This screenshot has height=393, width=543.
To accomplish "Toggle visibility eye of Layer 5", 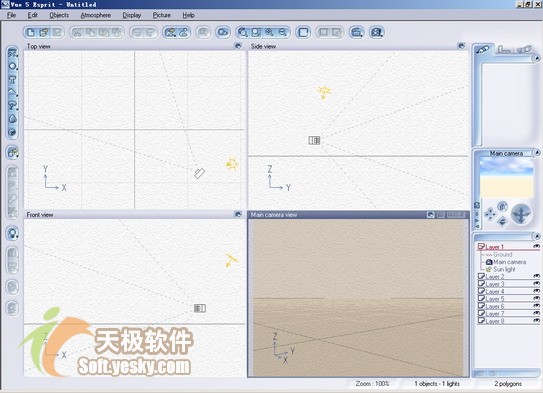I will point(536,298).
